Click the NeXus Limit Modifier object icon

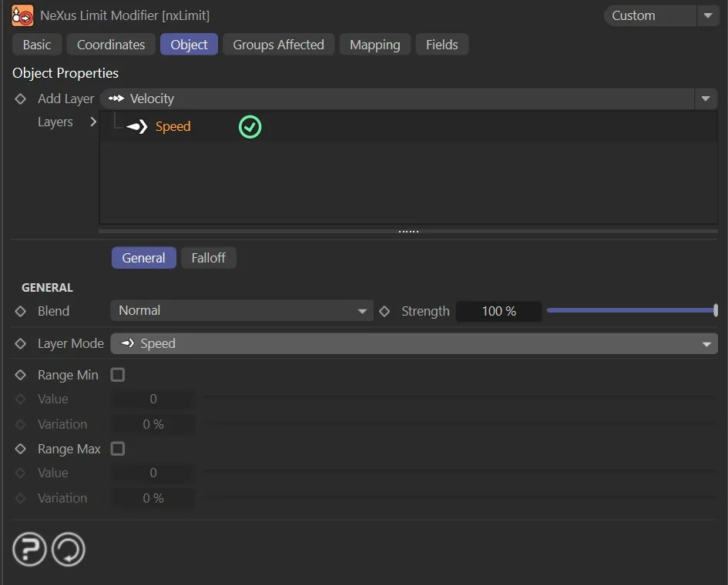pos(22,15)
